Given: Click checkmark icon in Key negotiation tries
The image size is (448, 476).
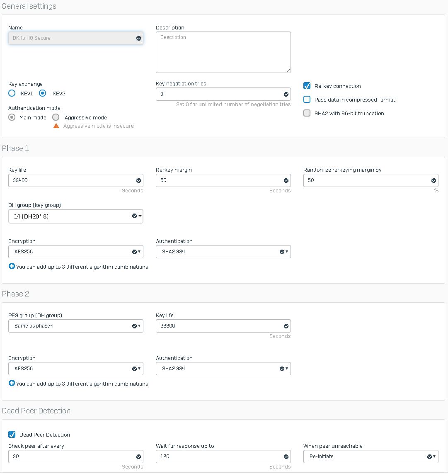Looking at the screenshot, I should pos(286,95).
